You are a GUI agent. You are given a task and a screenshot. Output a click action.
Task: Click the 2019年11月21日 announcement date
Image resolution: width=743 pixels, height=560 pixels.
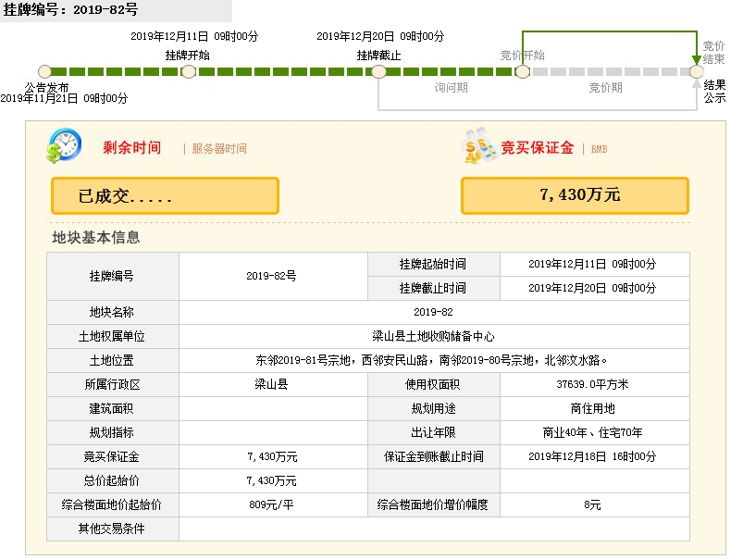tap(64, 99)
